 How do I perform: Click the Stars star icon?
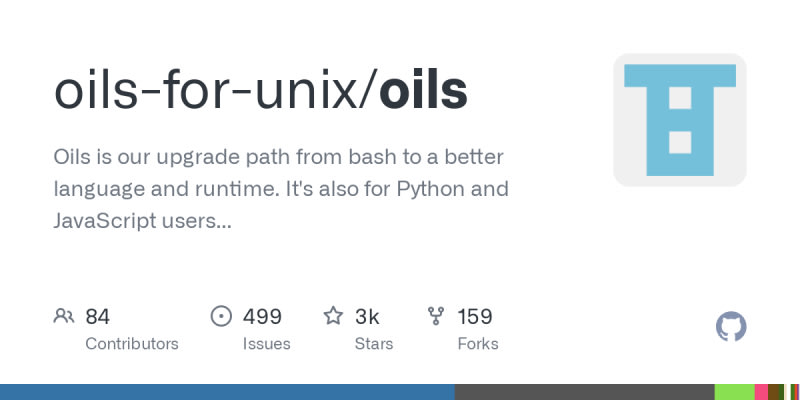coord(333,317)
